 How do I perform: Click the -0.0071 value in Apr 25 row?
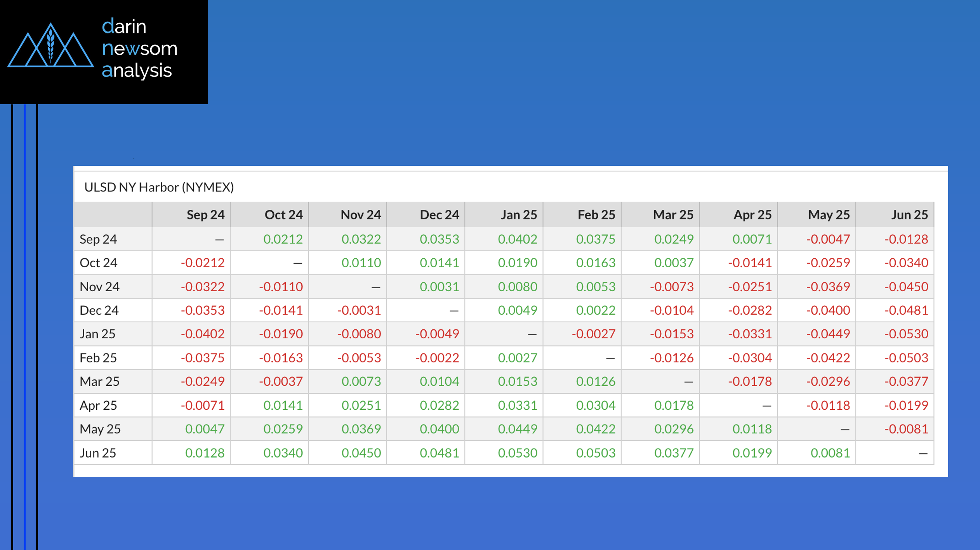coord(203,406)
